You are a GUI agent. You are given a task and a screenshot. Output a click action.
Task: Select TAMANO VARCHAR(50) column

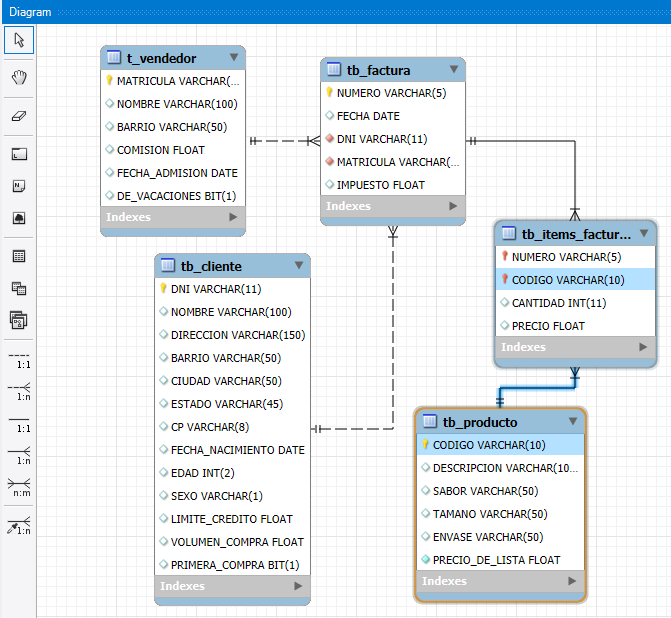click(500, 514)
